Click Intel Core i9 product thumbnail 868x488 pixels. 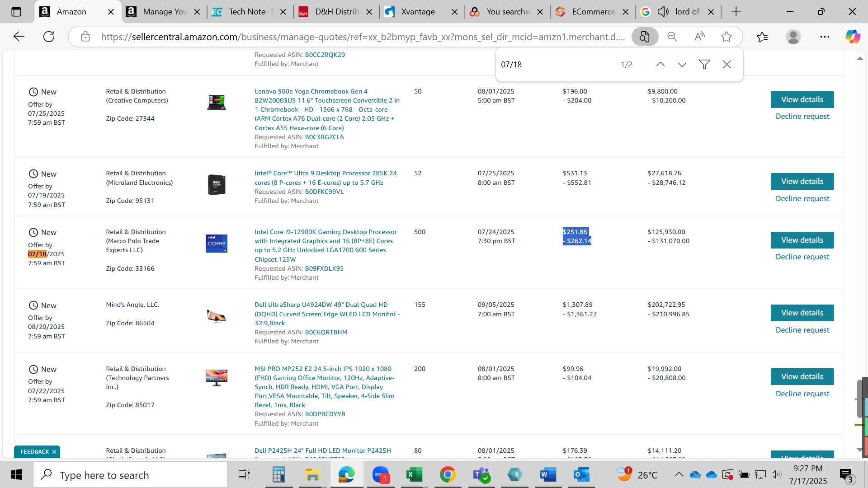point(217,244)
